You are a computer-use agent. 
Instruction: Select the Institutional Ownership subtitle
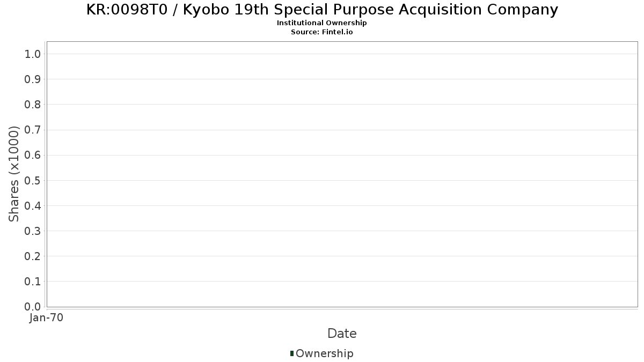322,23
